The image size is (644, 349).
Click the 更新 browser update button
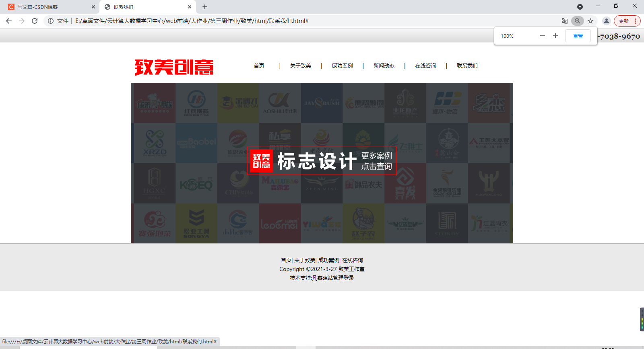pos(627,21)
